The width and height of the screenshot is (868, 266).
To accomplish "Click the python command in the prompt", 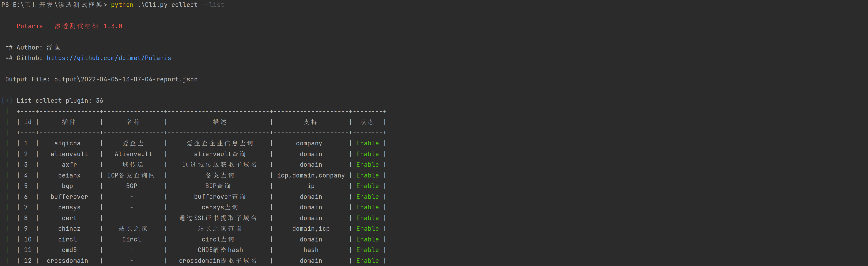I will (x=122, y=5).
